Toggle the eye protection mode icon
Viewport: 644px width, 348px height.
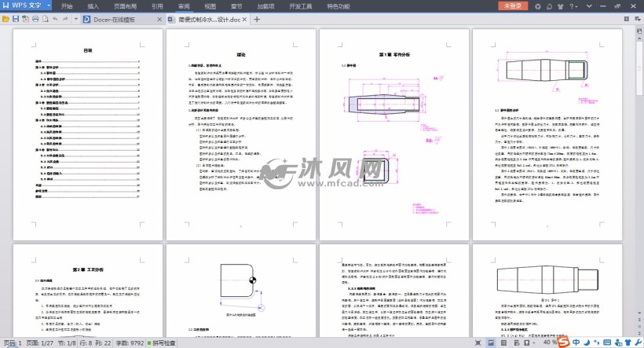pyautogui.click(x=526, y=343)
